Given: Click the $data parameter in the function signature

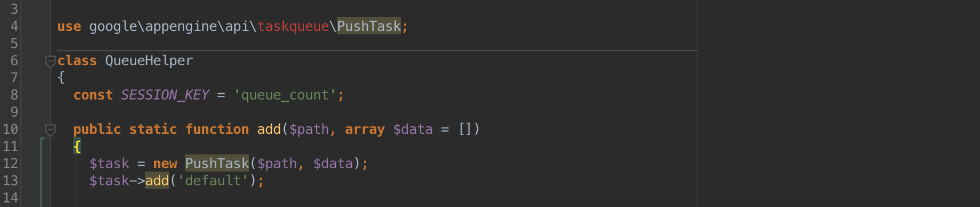Looking at the screenshot, I should point(413,129).
